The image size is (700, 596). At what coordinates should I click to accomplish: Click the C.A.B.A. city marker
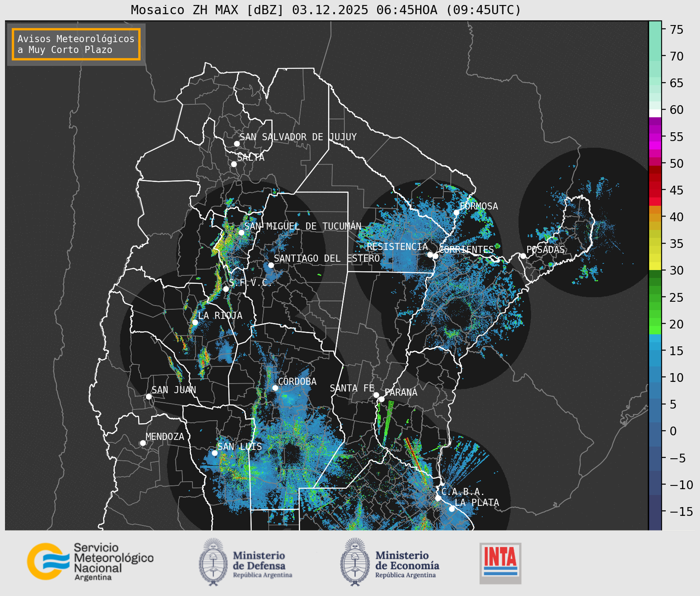point(438,498)
